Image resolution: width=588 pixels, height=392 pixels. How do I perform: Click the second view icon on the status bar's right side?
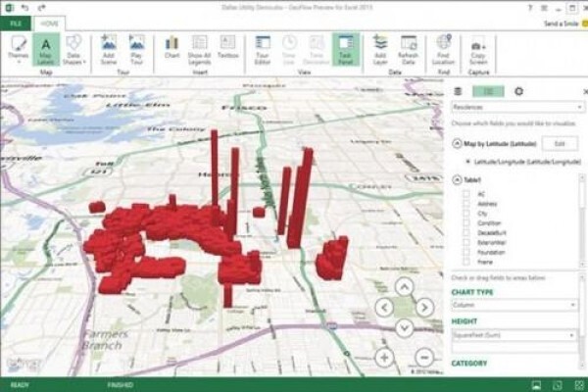coord(558,385)
